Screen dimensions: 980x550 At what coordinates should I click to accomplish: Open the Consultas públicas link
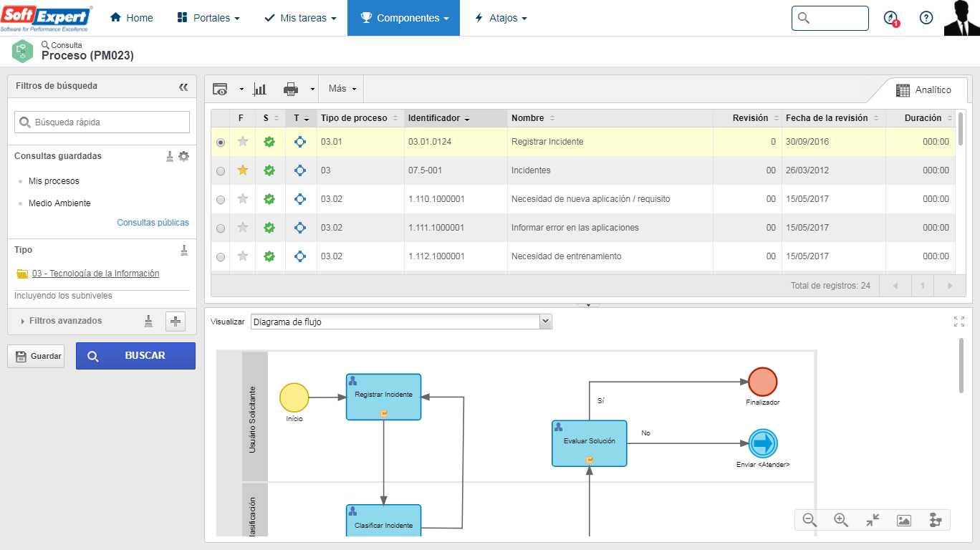pos(153,223)
